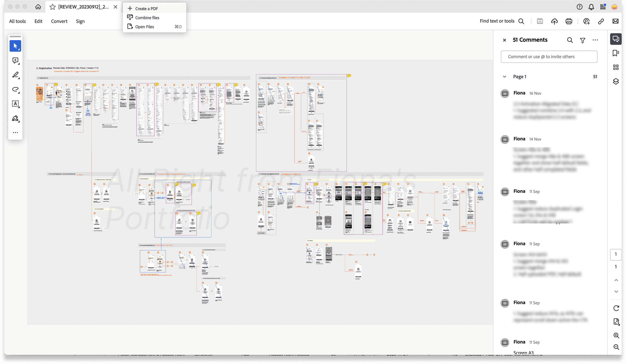Expand more tools ellipsis in toolbar

click(x=15, y=133)
